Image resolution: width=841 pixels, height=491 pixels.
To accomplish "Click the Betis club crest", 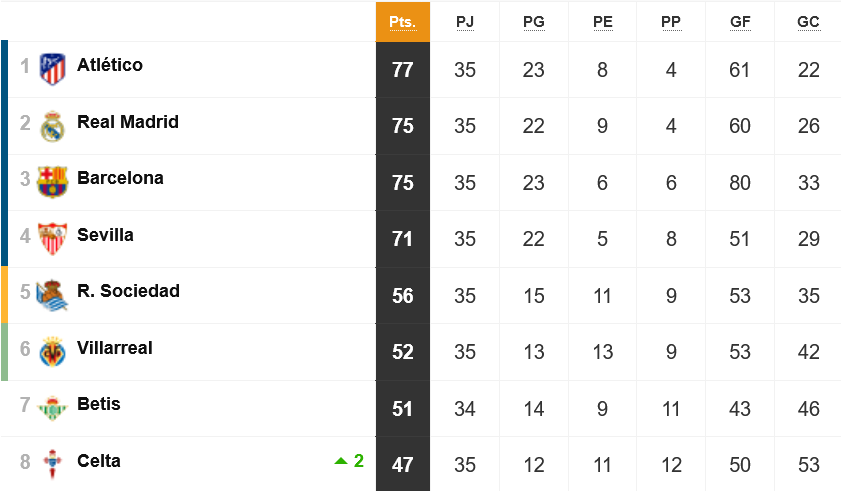I will tap(52, 408).
